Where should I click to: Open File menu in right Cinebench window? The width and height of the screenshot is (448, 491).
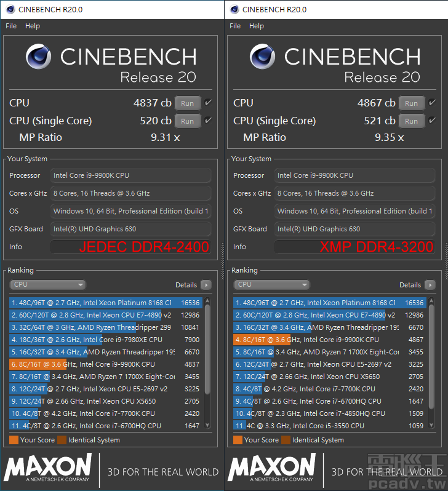[235, 26]
